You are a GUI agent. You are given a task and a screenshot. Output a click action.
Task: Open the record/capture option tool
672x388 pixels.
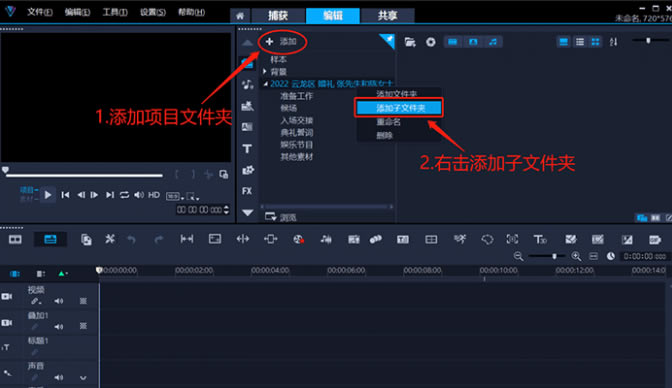[x=298, y=240]
